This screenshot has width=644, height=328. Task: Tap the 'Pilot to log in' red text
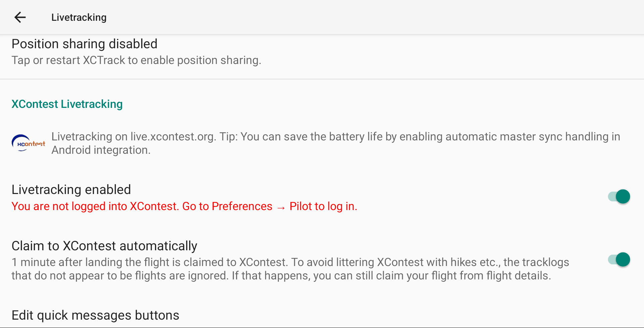pos(323,206)
